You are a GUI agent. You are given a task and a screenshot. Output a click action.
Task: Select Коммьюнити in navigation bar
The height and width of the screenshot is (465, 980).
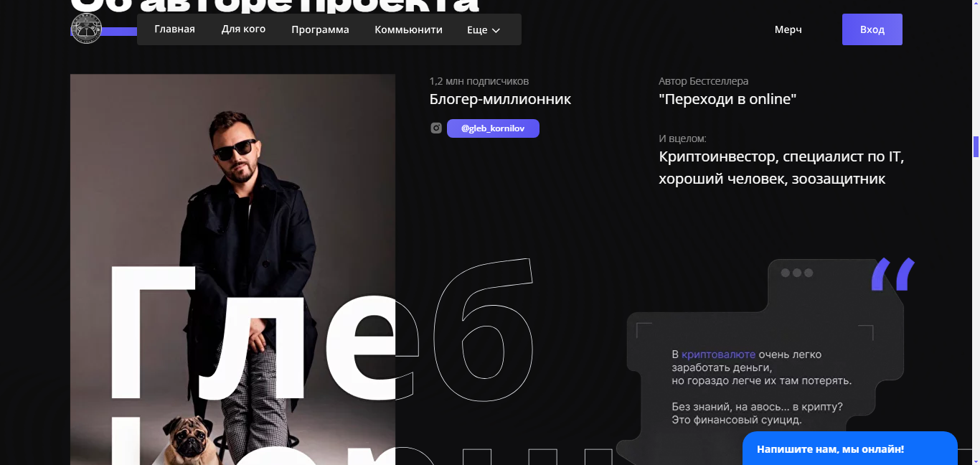click(408, 30)
